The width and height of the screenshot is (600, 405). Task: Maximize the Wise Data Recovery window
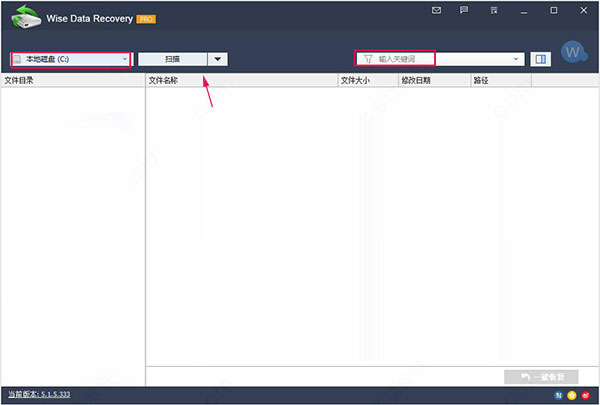pos(554,10)
